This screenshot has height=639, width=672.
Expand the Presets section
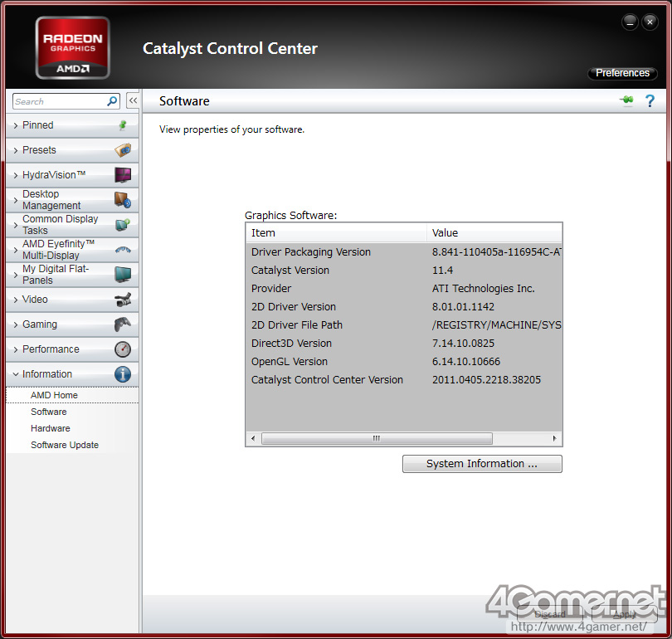[x=72, y=150]
